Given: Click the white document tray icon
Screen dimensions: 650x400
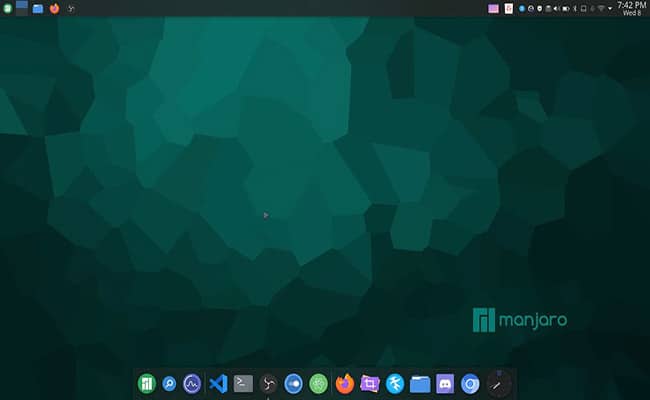Looking at the screenshot, I should point(509,9).
